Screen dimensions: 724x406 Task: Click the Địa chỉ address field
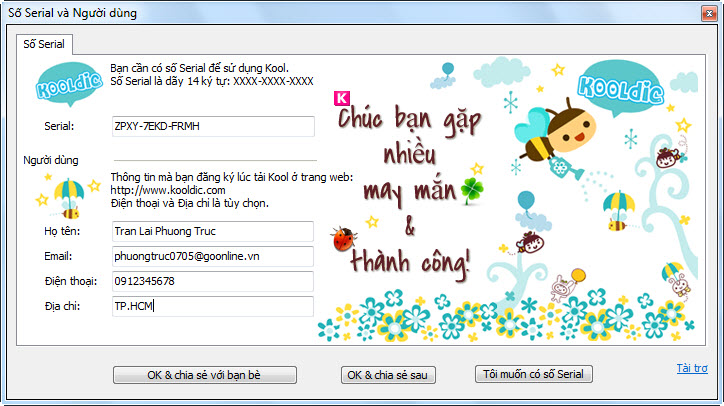point(214,306)
